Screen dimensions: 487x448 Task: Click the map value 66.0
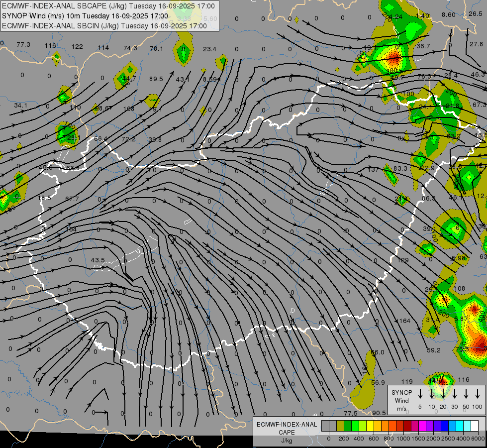(378, 352)
